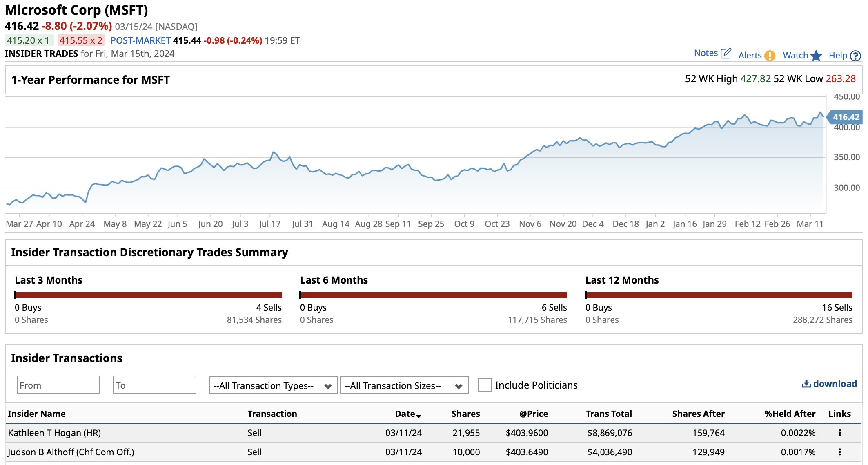Open links menu for Kathleen T Hogan row

[x=839, y=433]
